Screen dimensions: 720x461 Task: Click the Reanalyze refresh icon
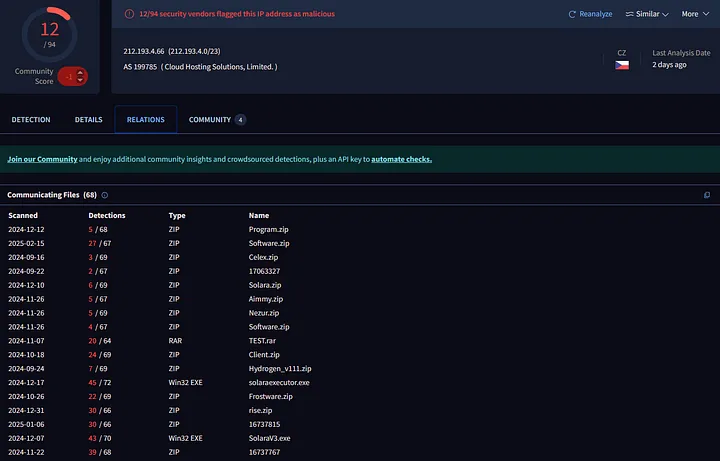pos(572,14)
